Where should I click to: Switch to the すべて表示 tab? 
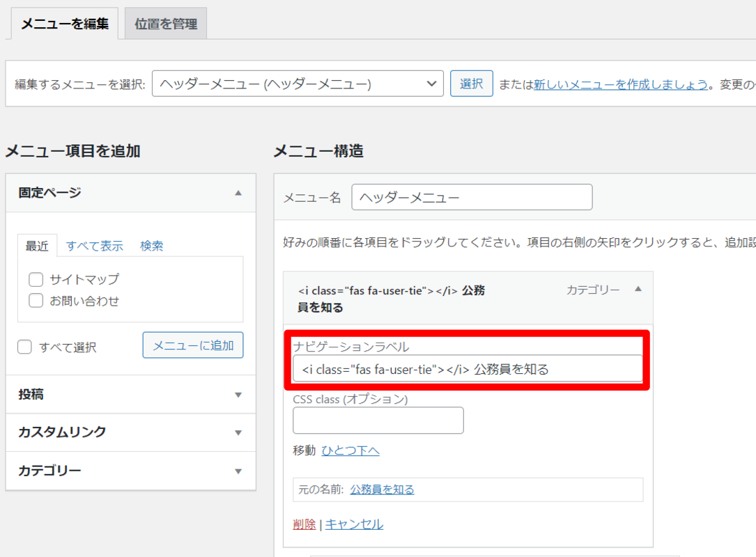pyautogui.click(x=95, y=246)
